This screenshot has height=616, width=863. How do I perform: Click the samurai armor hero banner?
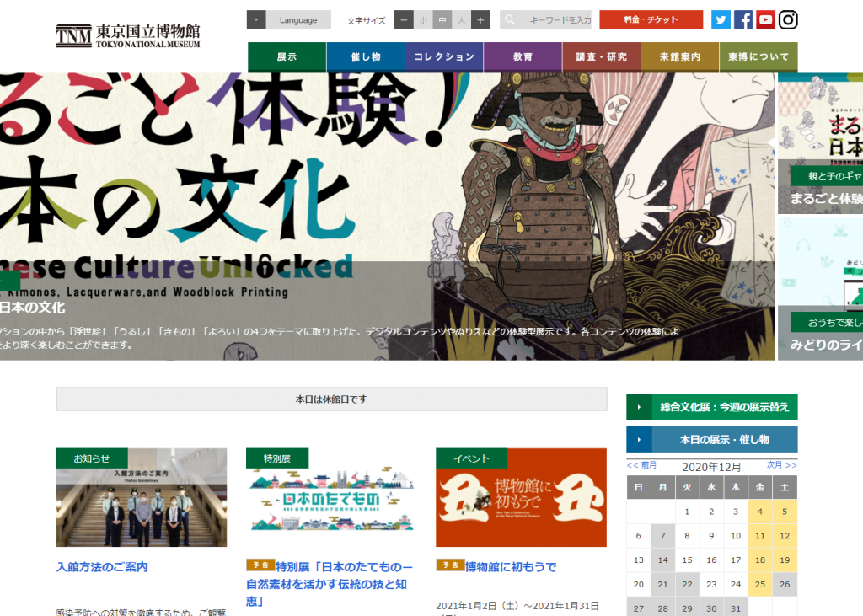(388, 217)
